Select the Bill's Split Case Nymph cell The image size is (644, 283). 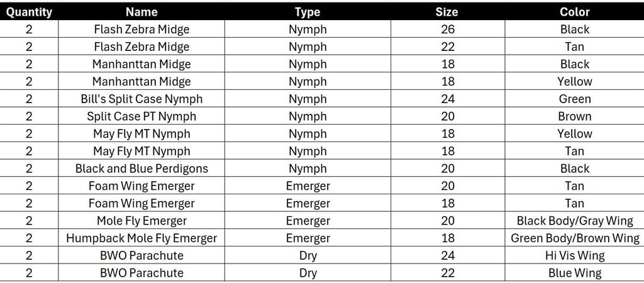(x=142, y=99)
